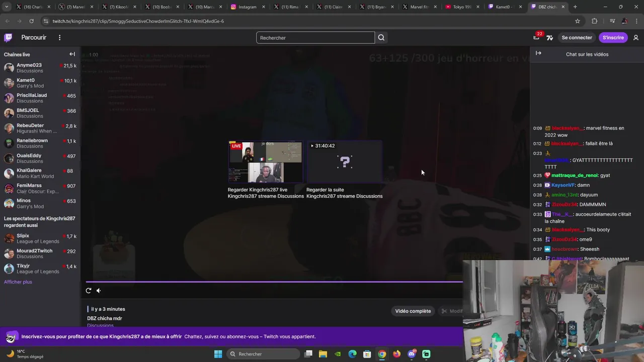The height and width of the screenshot is (362, 644).
Task: Switch to the Instagram browser tab
Action: [x=244, y=7]
